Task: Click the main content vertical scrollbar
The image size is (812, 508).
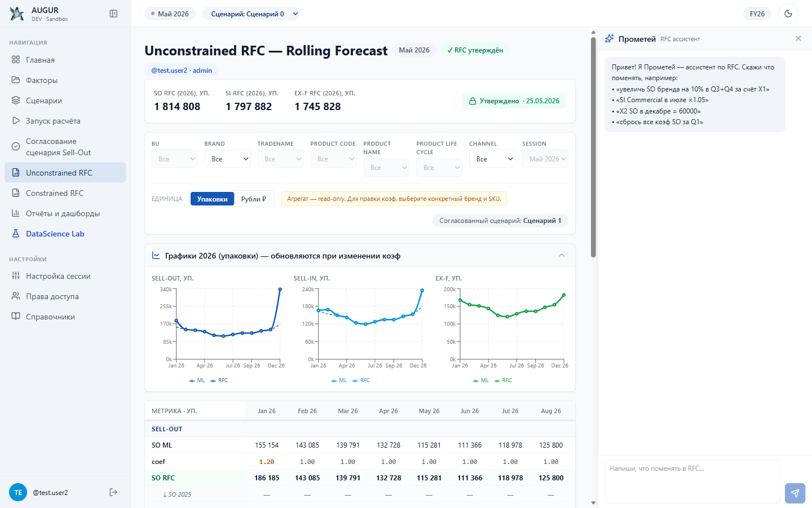Action: pyautogui.click(x=593, y=147)
